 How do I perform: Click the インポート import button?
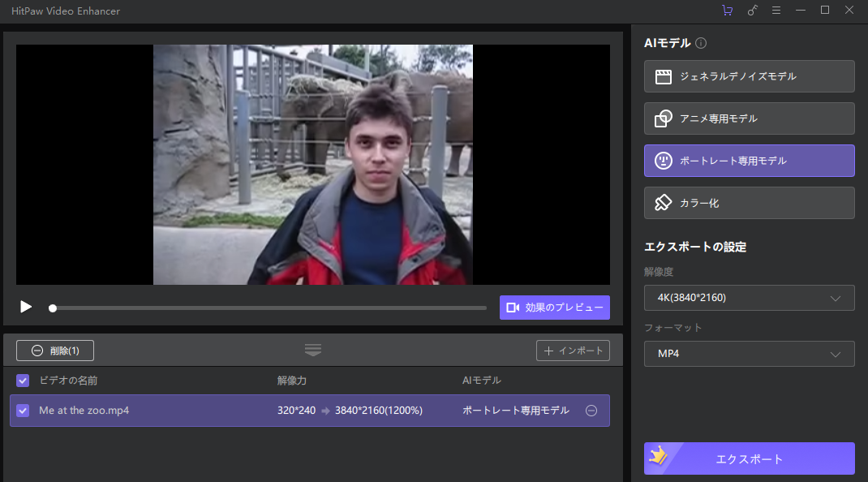click(x=573, y=351)
